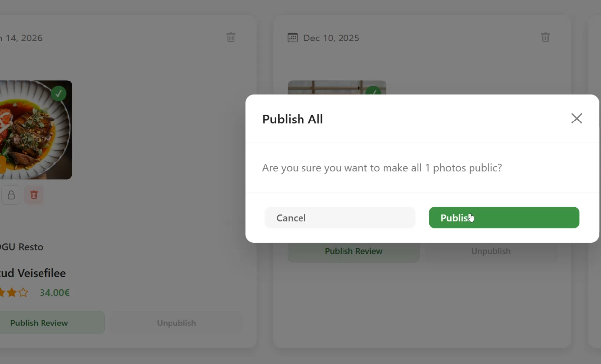Screen dimensions: 601x364
Task: Click Publish Review on the Dec 10 card
Action: (353, 251)
